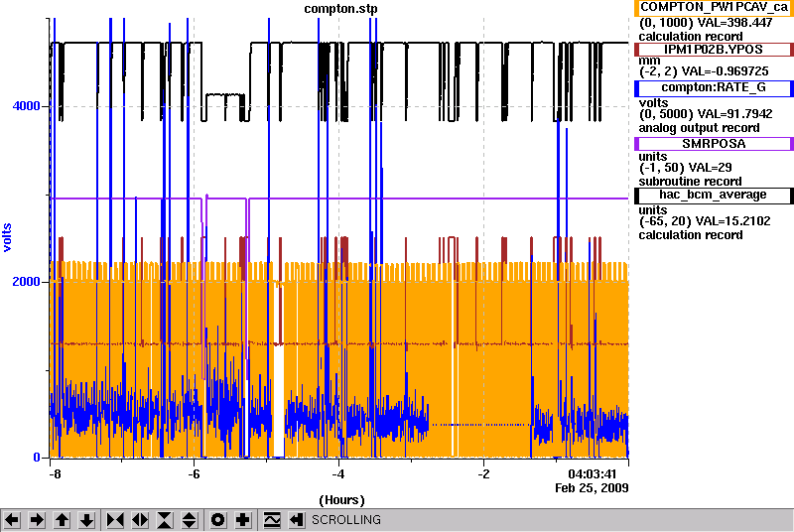The width and height of the screenshot is (794, 532).
Task: Click the Feb 25, 2009 date label
Action: point(592,488)
